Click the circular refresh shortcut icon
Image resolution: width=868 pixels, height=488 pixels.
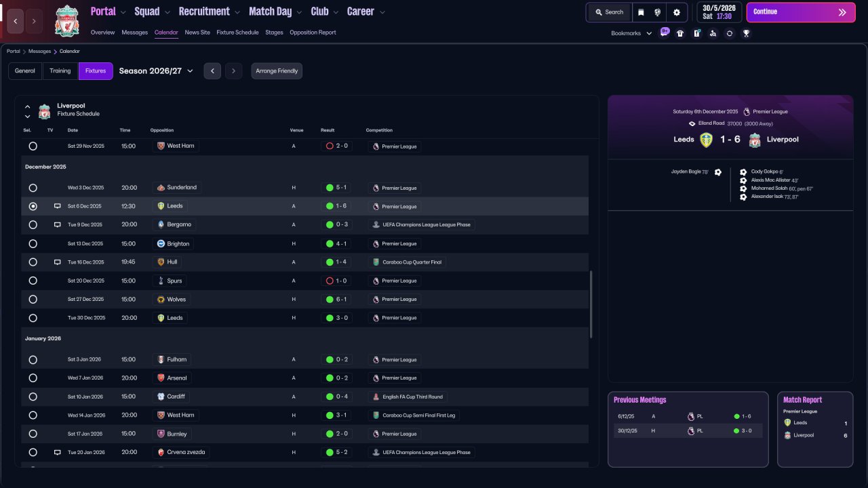pos(730,33)
